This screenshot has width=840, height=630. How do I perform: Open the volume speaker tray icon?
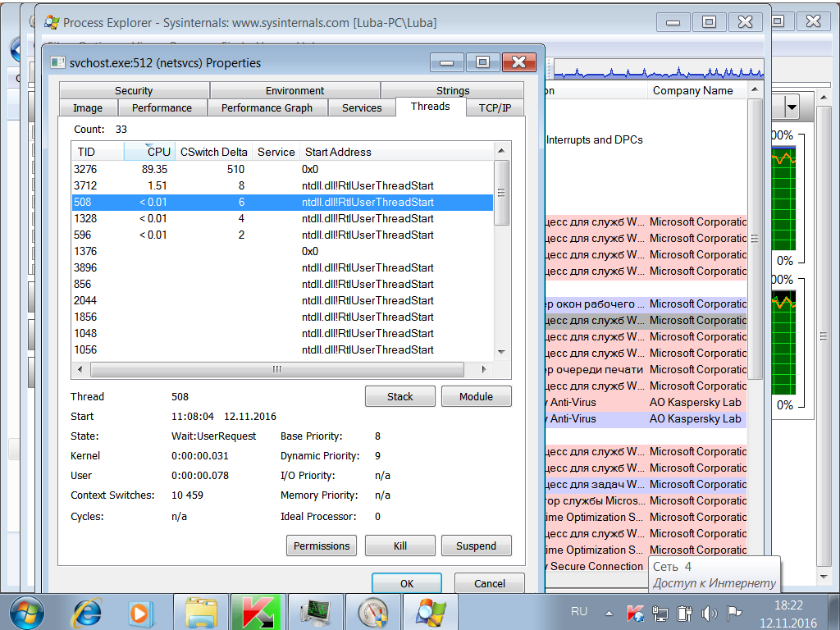(709, 613)
